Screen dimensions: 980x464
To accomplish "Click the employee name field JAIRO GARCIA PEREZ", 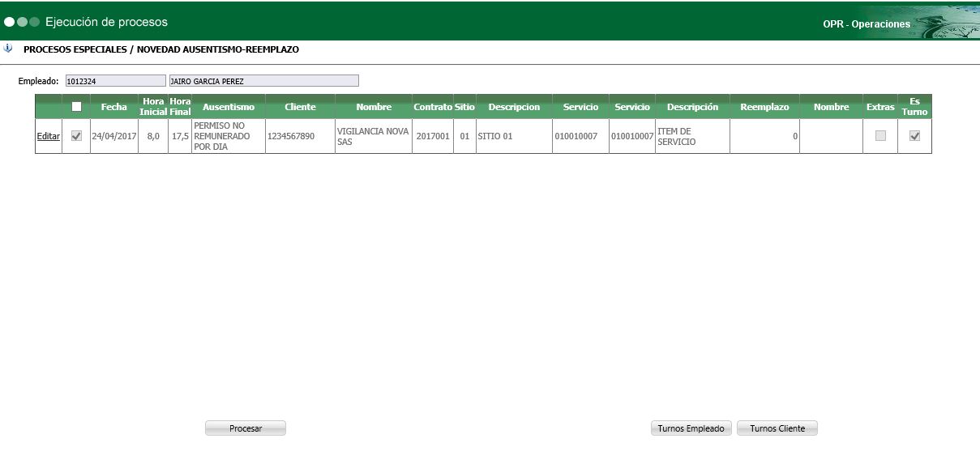I will click(263, 81).
